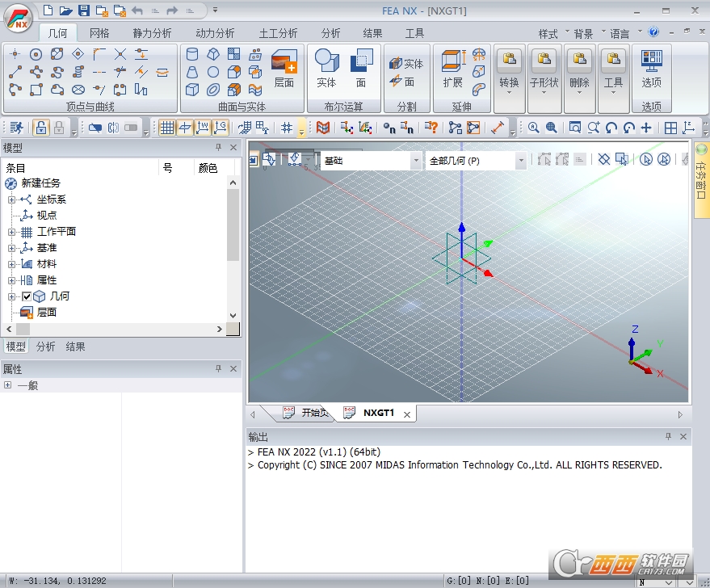
Task: Pin the 属性 panel
Action: (218, 368)
